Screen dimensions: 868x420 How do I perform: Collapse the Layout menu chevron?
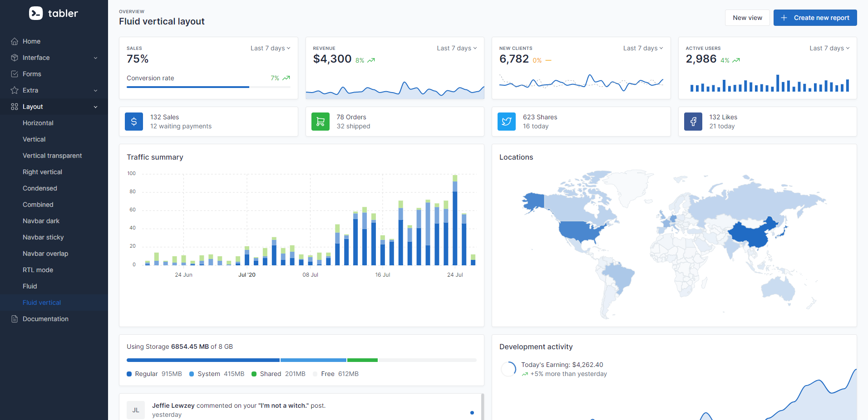tap(95, 107)
